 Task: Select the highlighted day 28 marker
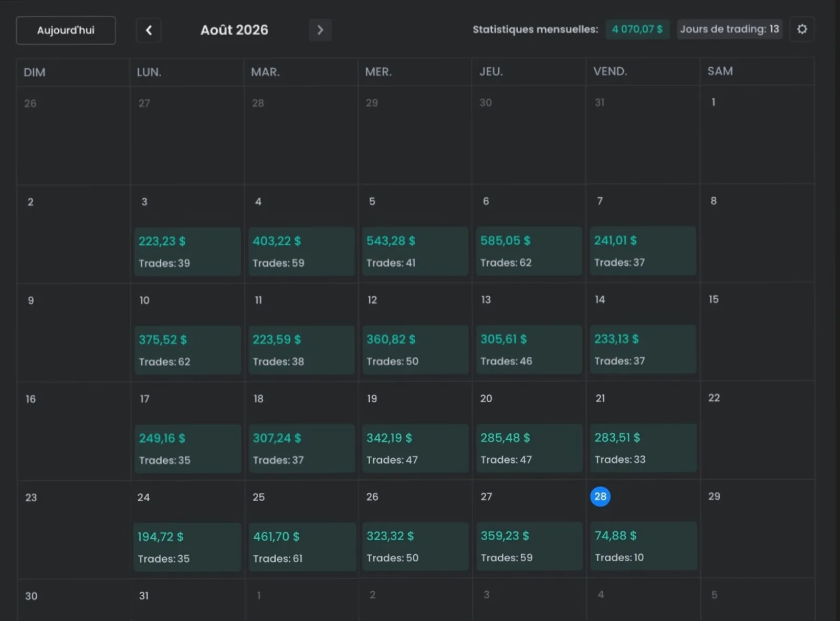coord(600,496)
